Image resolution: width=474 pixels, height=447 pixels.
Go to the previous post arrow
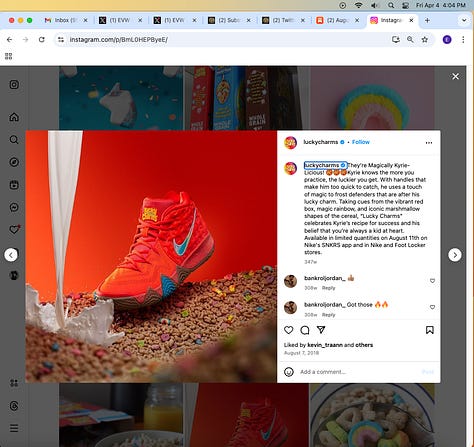[11, 255]
